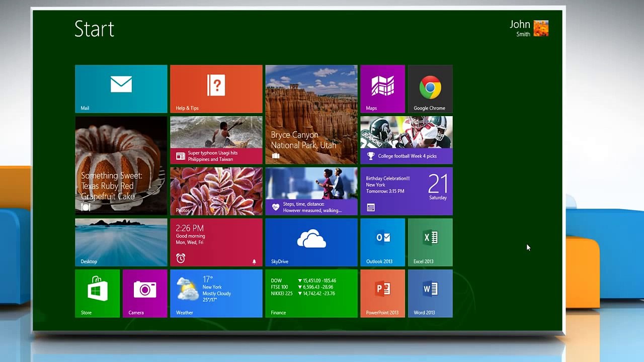This screenshot has height=362, width=644.
Task: Open the SkyDrive cloud tile
Action: [311, 242]
